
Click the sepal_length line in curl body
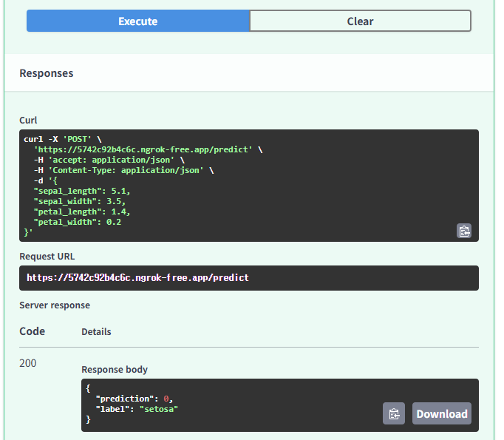coord(81,191)
